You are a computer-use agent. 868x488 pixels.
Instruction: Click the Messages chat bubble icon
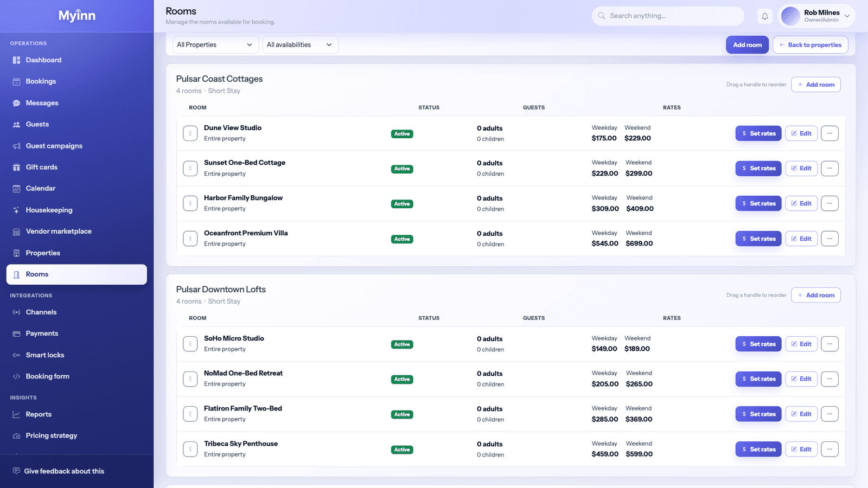(16, 103)
